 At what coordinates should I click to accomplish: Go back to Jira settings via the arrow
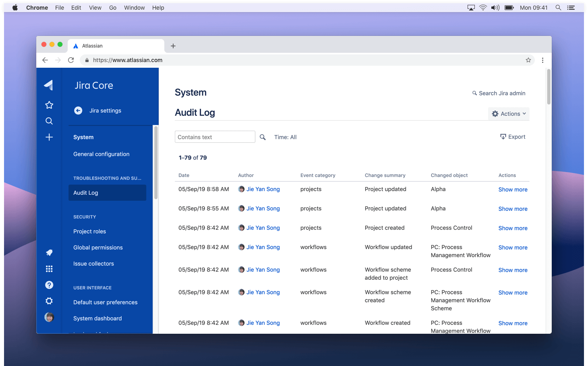pos(78,110)
